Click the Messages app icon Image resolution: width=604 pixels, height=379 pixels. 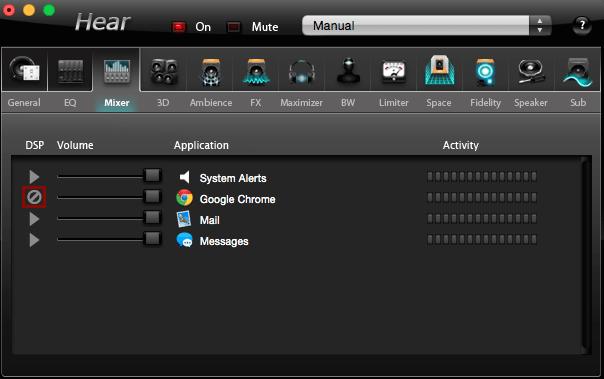coord(185,240)
